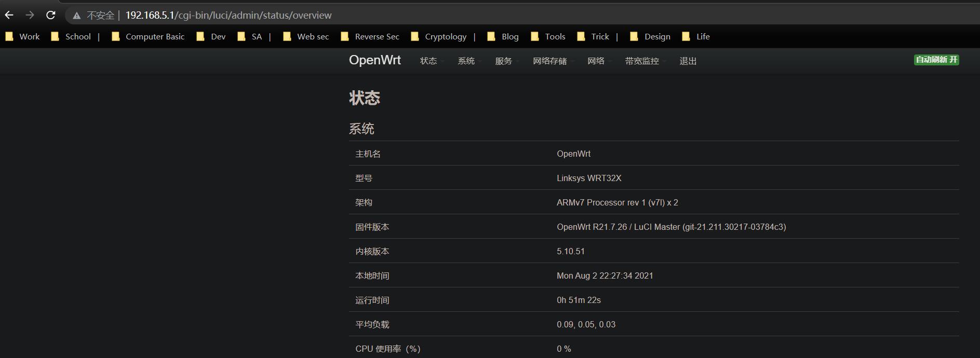Open the Blog bookmark folder
The image size is (980, 358).
[503, 36]
